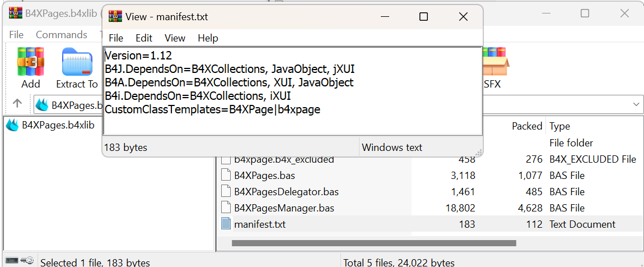
Task: Click the Version=1.12 line
Action: [x=138, y=55]
